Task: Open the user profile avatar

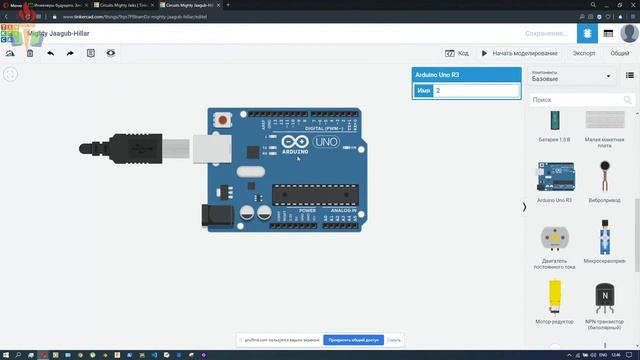Action: tap(629, 33)
